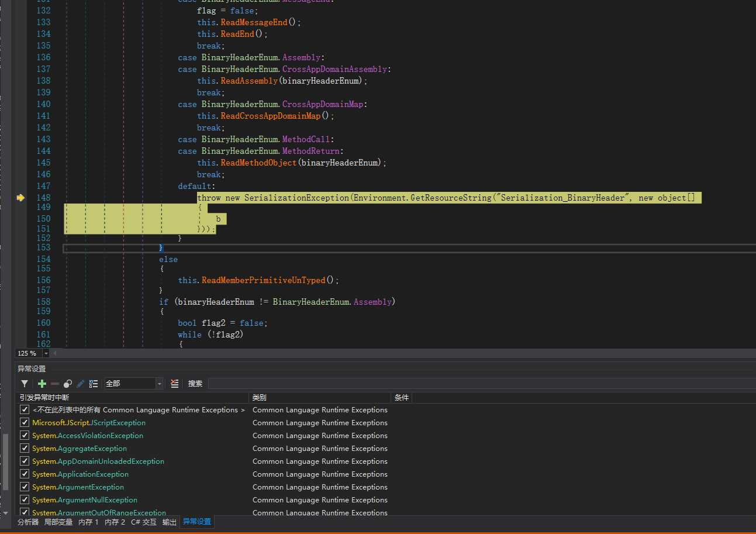The width and height of the screenshot is (756, 534).
Task: Click ReadAssembly call on line 138
Action: [x=249, y=81]
